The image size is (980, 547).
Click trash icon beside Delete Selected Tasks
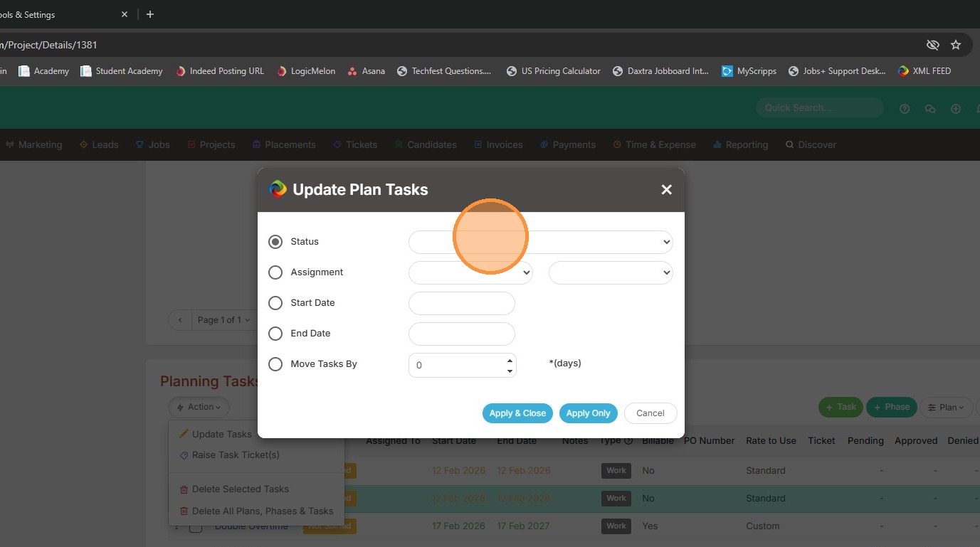click(x=184, y=489)
